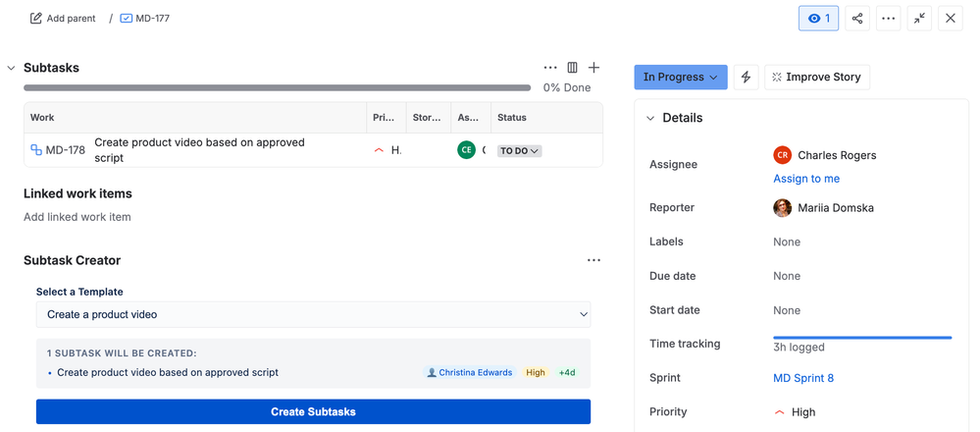980x432 pixels.
Task: Click the Christina Edwards assignee tag
Action: [x=469, y=372]
